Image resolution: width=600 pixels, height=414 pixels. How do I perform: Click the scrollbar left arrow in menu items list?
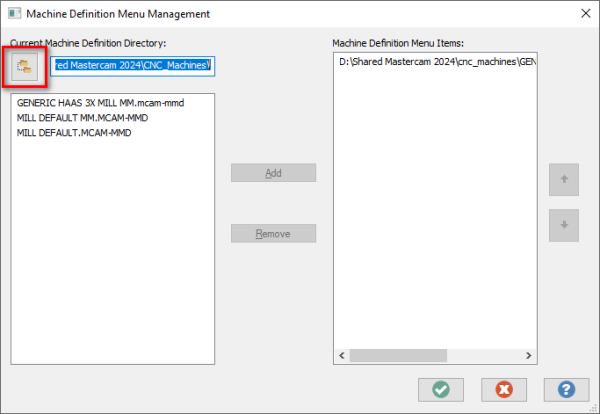coord(342,355)
